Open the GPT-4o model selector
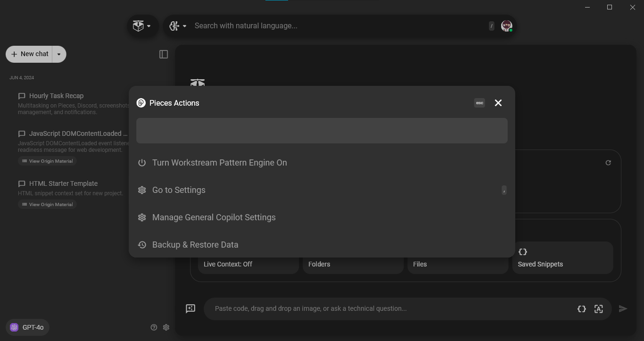The width and height of the screenshot is (644, 341). pyautogui.click(x=27, y=327)
